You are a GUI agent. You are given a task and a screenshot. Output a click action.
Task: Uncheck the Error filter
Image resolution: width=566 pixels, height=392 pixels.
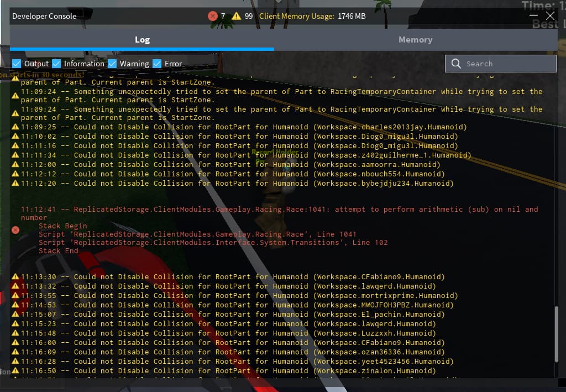pyautogui.click(x=157, y=64)
